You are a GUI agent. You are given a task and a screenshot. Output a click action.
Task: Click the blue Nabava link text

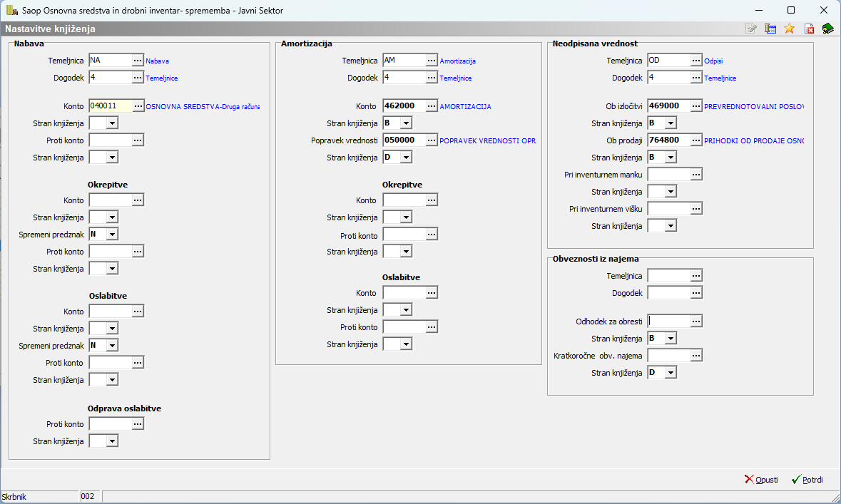point(157,61)
